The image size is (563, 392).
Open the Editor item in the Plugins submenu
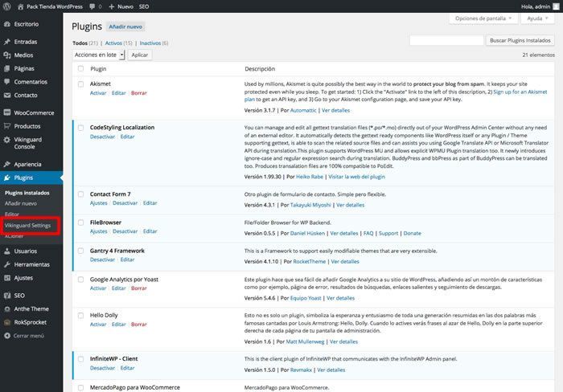click(x=12, y=214)
